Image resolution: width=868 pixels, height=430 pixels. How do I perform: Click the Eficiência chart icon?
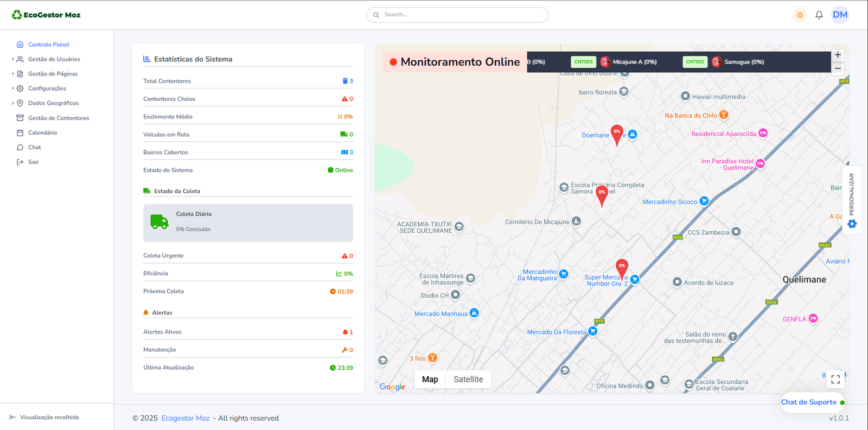pos(339,274)
